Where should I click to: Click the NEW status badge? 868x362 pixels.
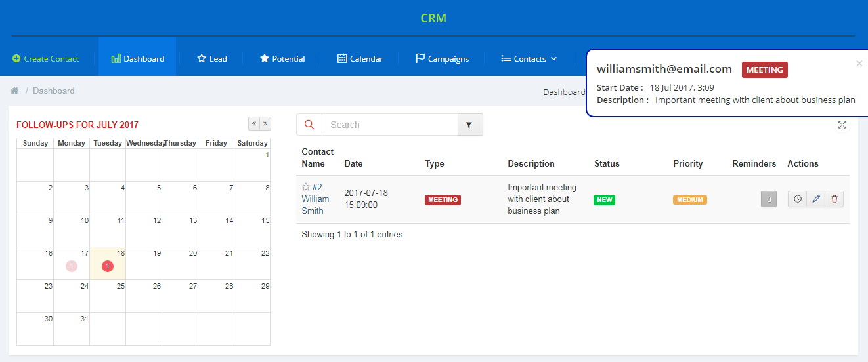(x=605, y=200)
